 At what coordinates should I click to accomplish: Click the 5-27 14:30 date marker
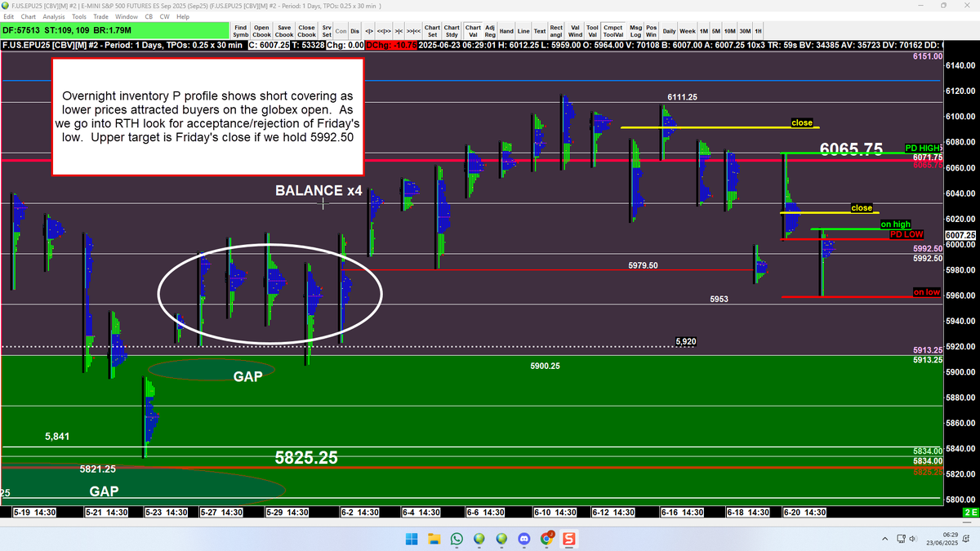pyautogui.click(x=220, y=513)
